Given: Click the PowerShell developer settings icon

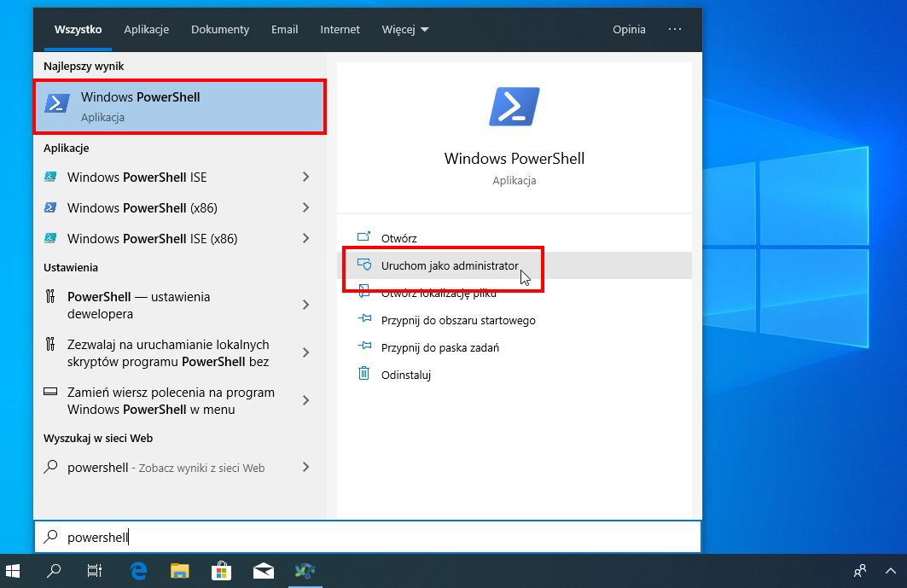Looking at the screenshot, I should (x=50, y=297).
